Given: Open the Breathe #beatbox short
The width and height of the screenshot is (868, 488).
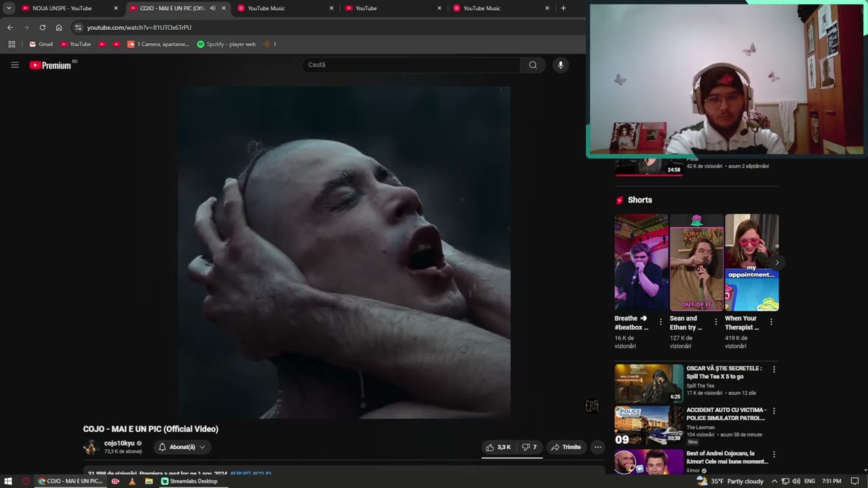Looking at the screenshot, I should 641,262.
